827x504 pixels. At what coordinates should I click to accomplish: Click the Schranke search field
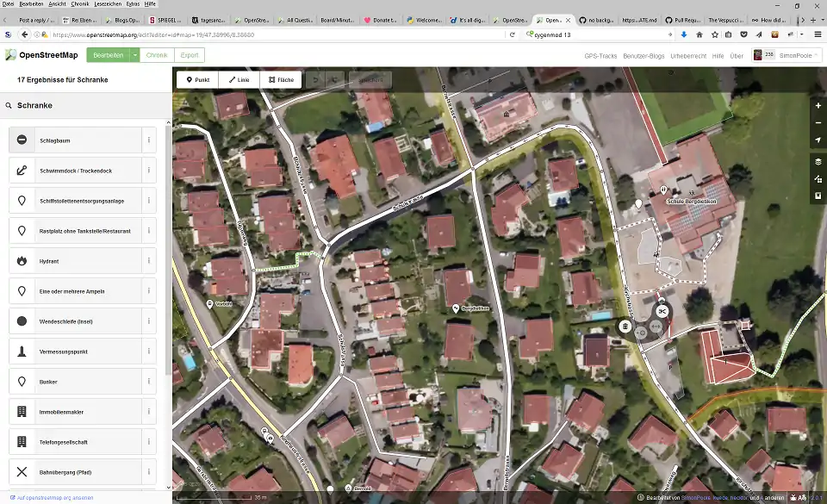pyautogui.click(x=86, y=105)
